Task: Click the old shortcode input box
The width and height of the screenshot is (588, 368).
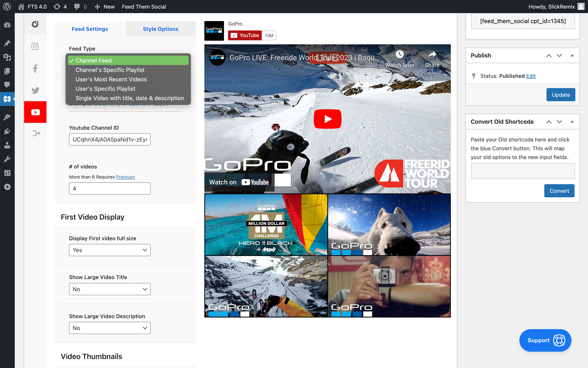Action: click(x=523, y=171)
